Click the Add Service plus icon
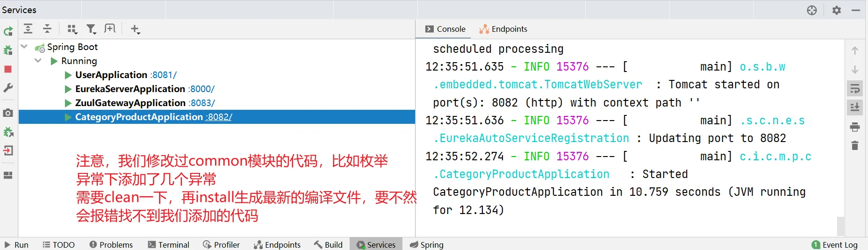This screenshot has height=250, width=868. click(135, 29)
